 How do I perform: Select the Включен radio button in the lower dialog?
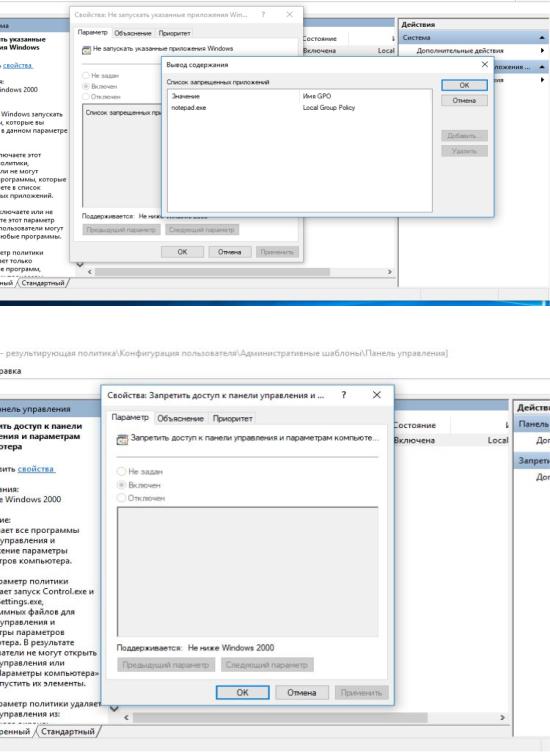(x=121, y=485)
